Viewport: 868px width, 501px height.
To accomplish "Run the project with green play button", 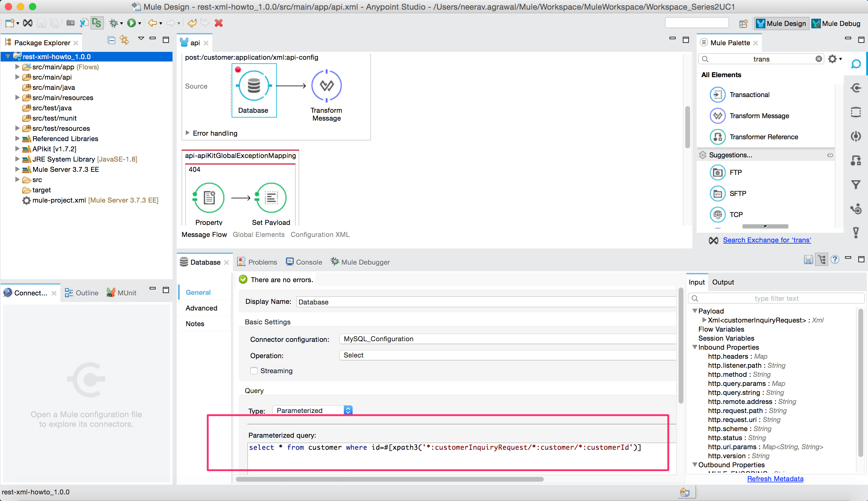I will point(131,23).
